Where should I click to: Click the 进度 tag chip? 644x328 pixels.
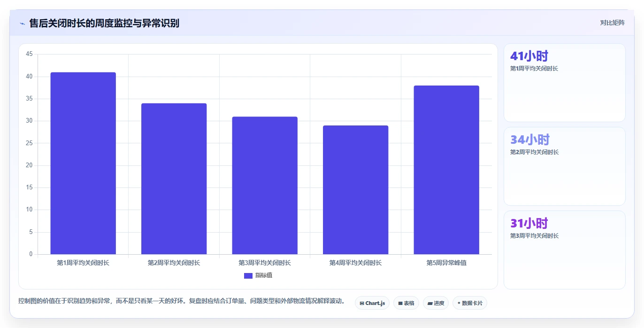(x=436, y=303)
